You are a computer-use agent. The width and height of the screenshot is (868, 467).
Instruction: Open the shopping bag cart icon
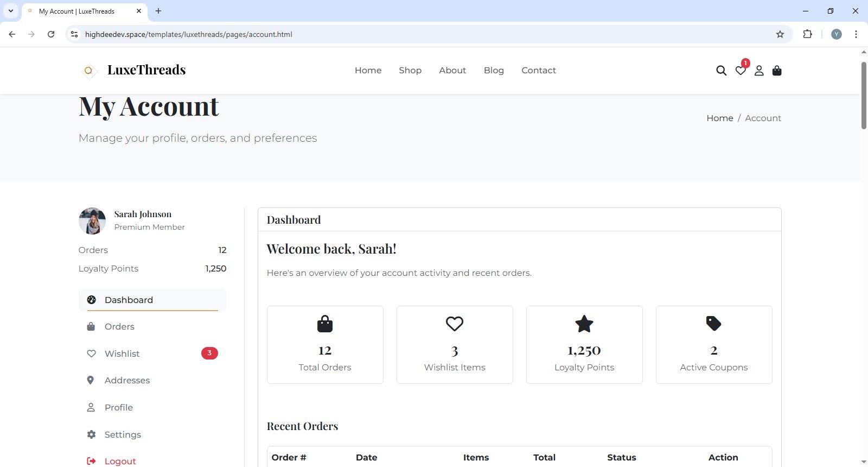(x=777, y=71)
